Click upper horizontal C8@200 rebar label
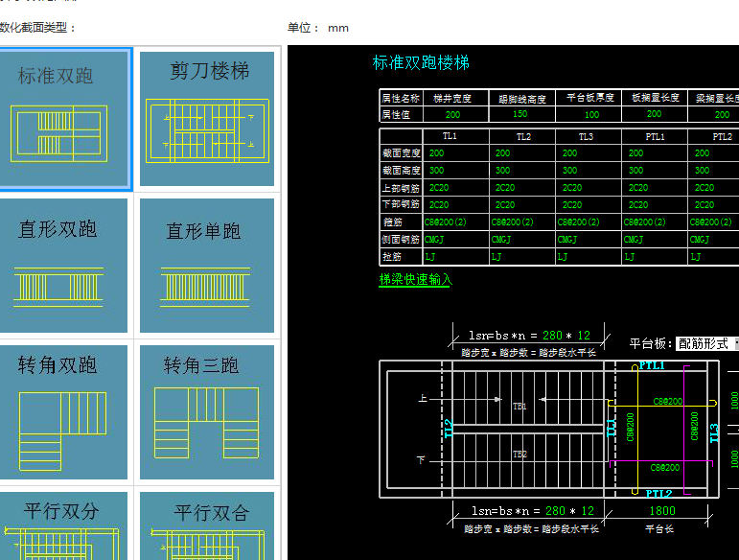739x560 pixels. [668, 401]
